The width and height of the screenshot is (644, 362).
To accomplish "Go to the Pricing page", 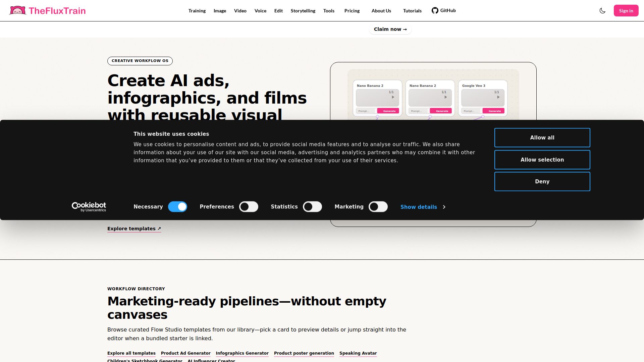I will point(352,11).
